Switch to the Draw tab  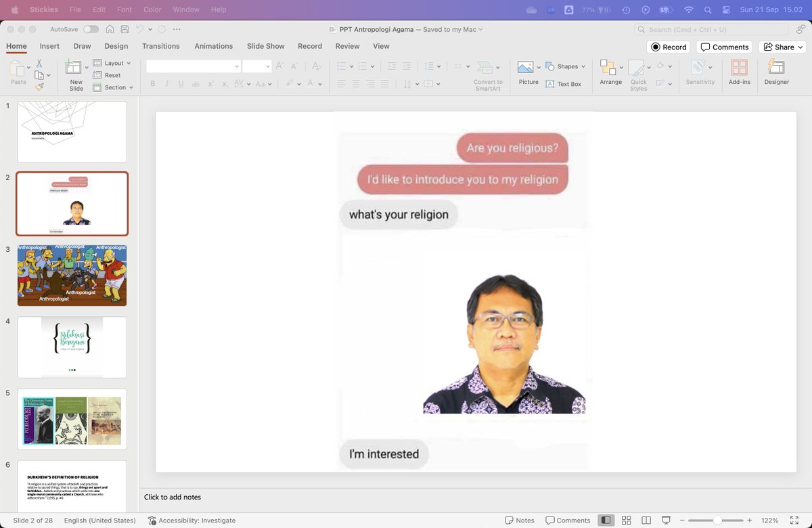82,46
